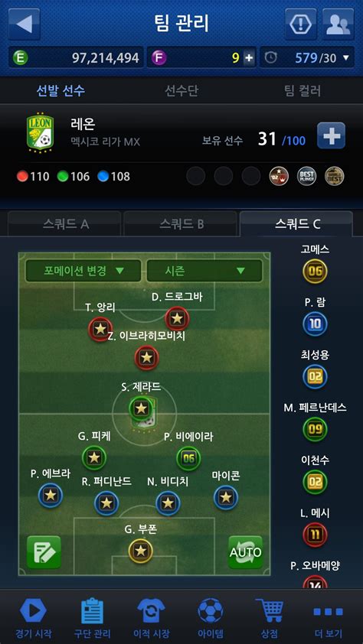
Task: Switch to 스쿼드 A tab
Action: tap(66, 224)
